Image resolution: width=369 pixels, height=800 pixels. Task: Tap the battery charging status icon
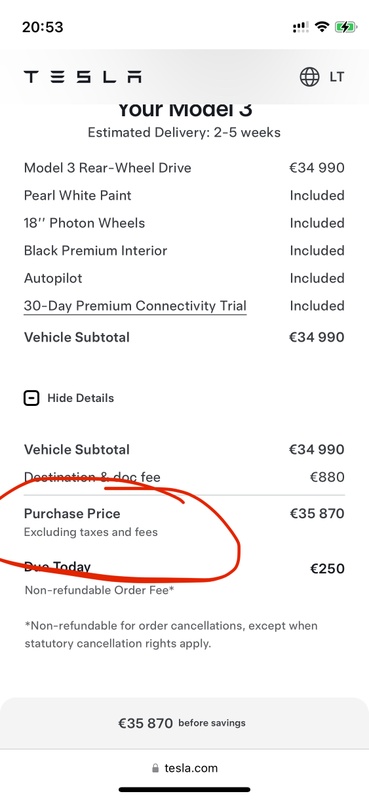(346, 27)
